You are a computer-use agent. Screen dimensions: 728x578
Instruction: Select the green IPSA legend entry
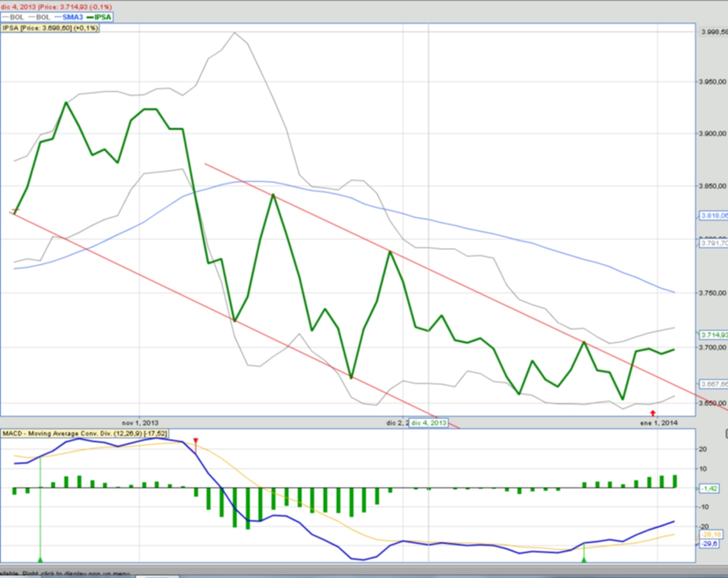click(99, 17)
